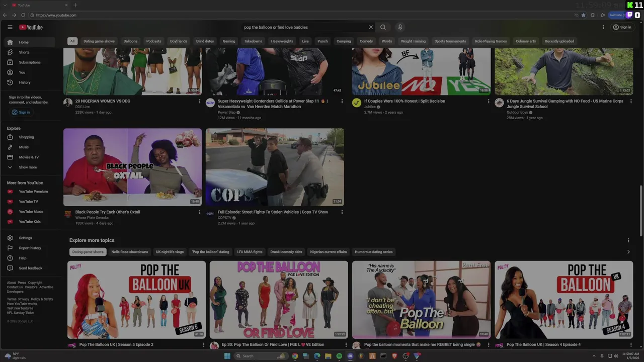Select LFA MMA fights topic chip

250,252
